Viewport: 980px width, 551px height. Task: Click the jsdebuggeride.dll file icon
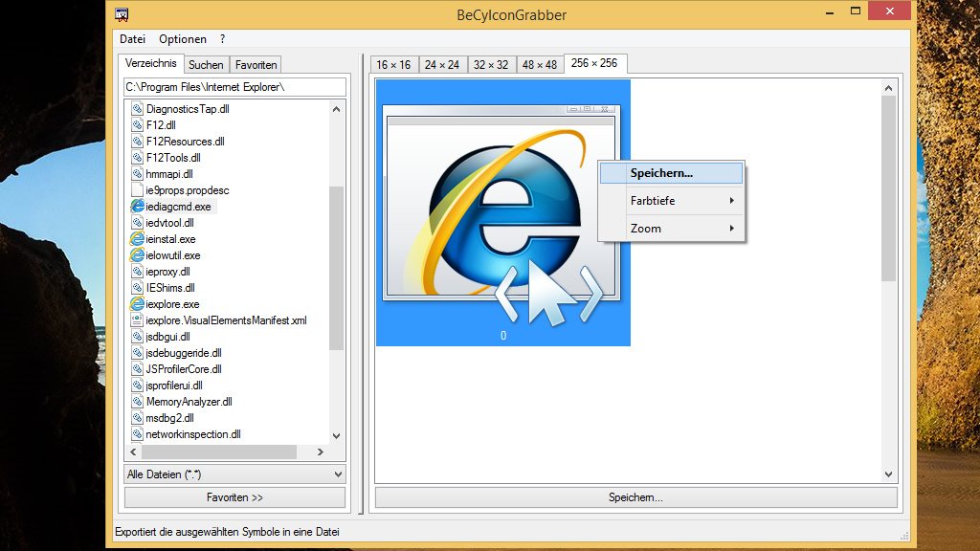coord(138,352)
